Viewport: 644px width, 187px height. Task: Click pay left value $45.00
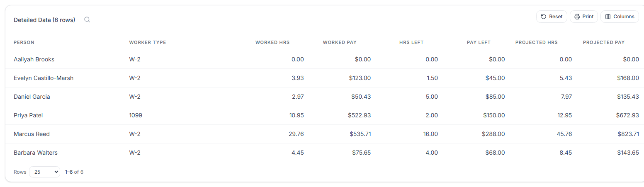tap(495, 78)
